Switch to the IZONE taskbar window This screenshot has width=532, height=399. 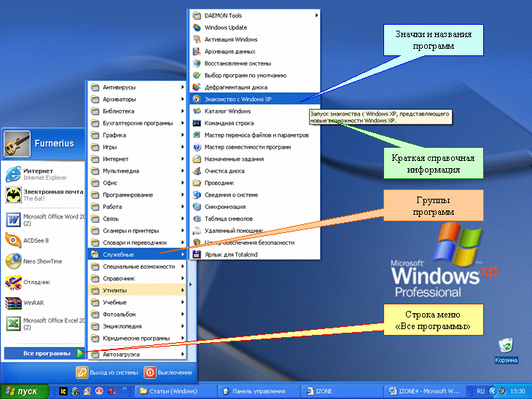click(342, 391)
